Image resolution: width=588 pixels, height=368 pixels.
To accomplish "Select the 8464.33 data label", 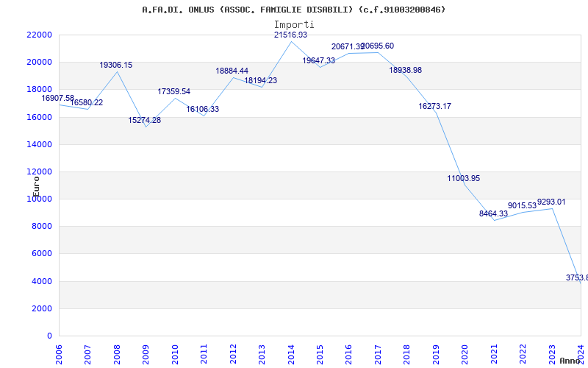I will click(x=493, y=213).
